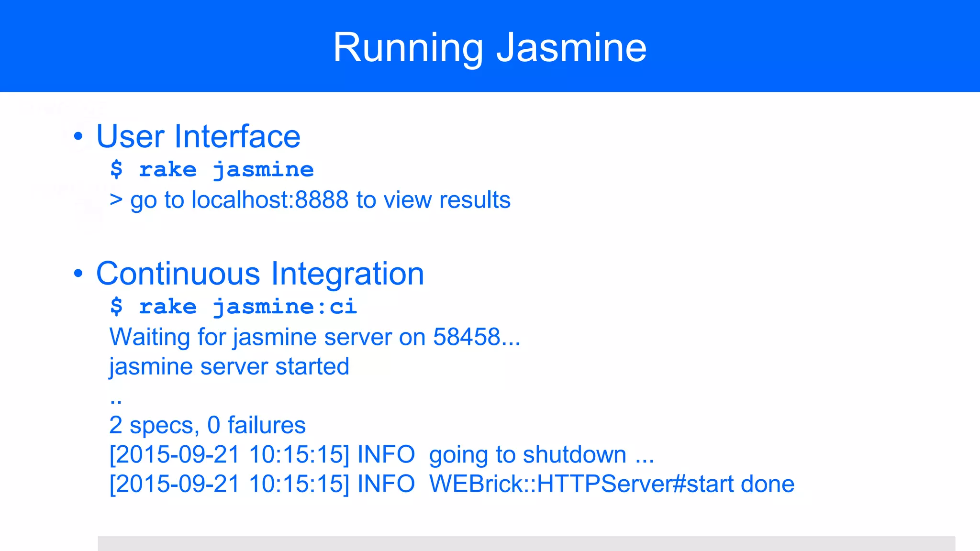980x551 pixels.
Task: Click the '2 specs, 0 failures' line
Action: tap(207, 425)
